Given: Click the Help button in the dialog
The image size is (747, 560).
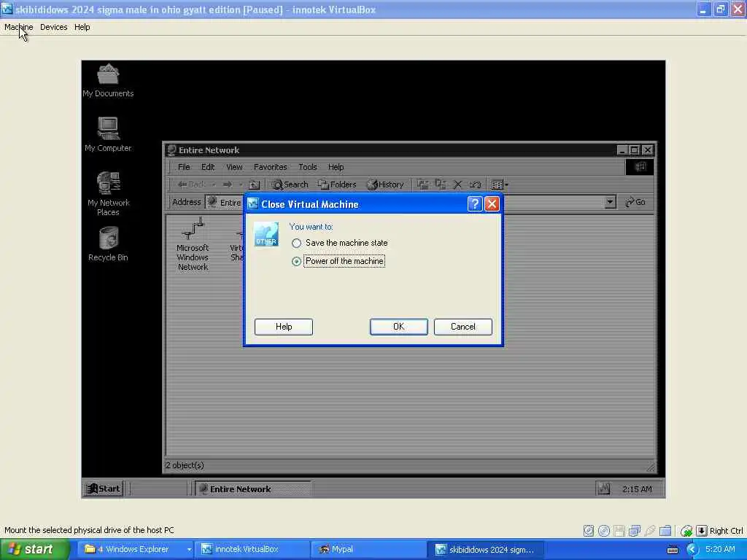Looking at the screenshot, I should click(284, 327).
